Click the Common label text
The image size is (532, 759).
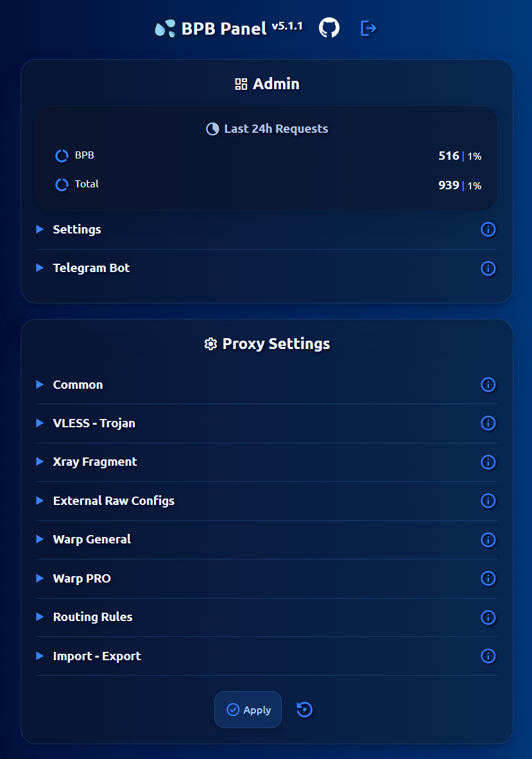[78, 385]
